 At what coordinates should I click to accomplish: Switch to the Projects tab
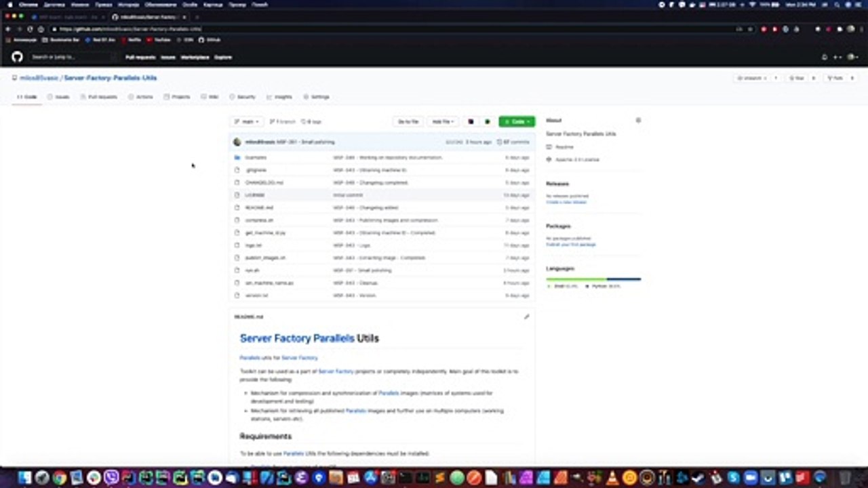177,97
